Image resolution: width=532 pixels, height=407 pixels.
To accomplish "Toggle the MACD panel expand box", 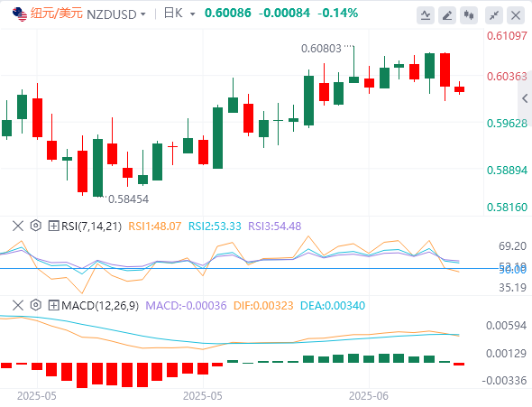I will (x=53, y=305).
